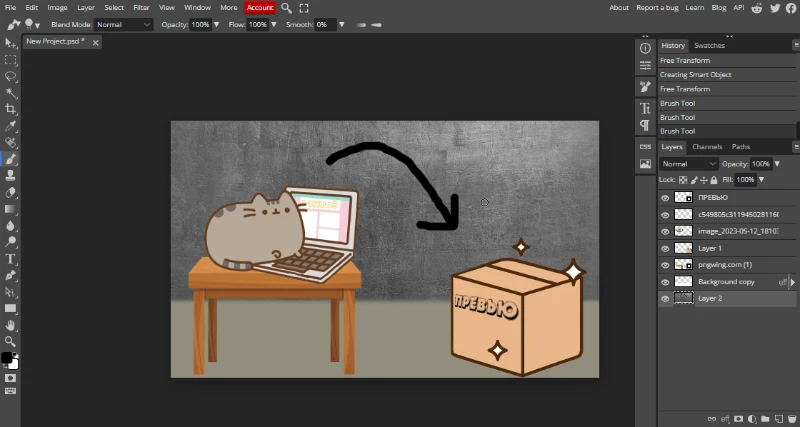Click the red Account button
This screenshot has height=427, width=800.
[x=260, y=8]
